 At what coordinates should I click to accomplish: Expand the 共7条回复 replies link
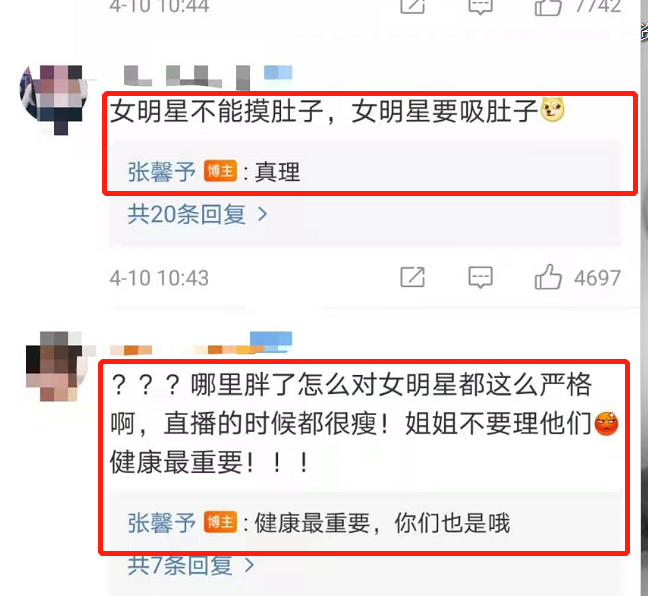coord(191,565)
